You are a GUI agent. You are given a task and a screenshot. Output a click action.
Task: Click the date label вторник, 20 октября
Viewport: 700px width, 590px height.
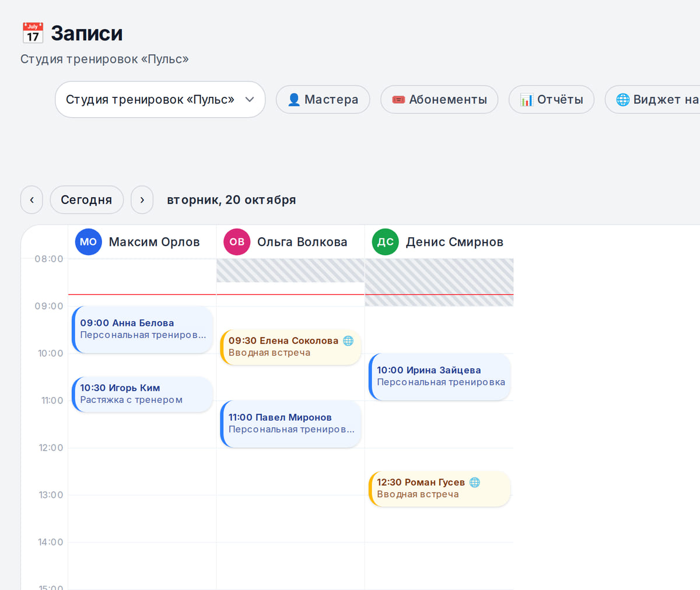(232, 200)
